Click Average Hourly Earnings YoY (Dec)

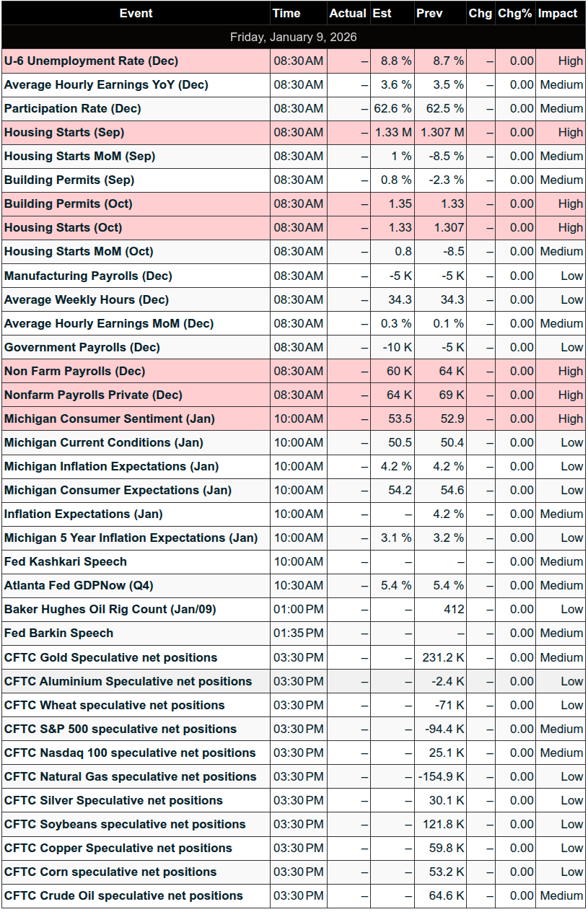[x=106, y=84]
